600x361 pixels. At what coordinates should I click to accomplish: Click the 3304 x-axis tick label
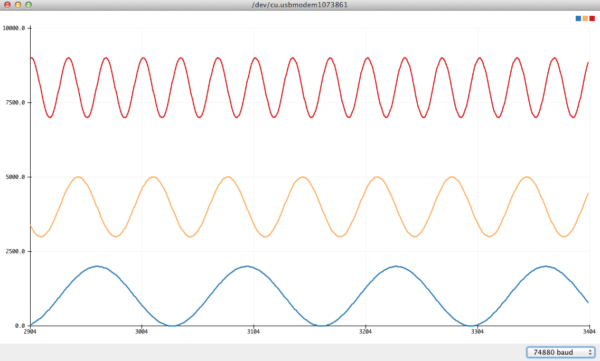click(477, 332)
